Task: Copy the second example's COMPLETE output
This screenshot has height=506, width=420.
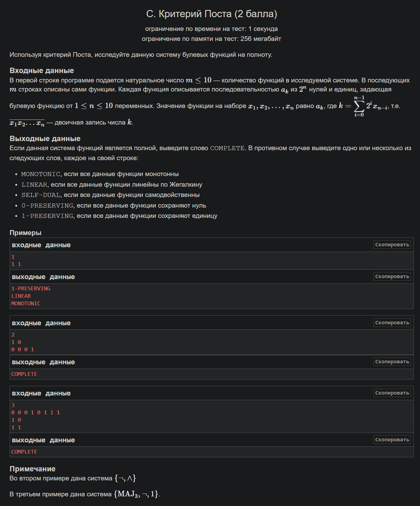Action: (392, 362)
